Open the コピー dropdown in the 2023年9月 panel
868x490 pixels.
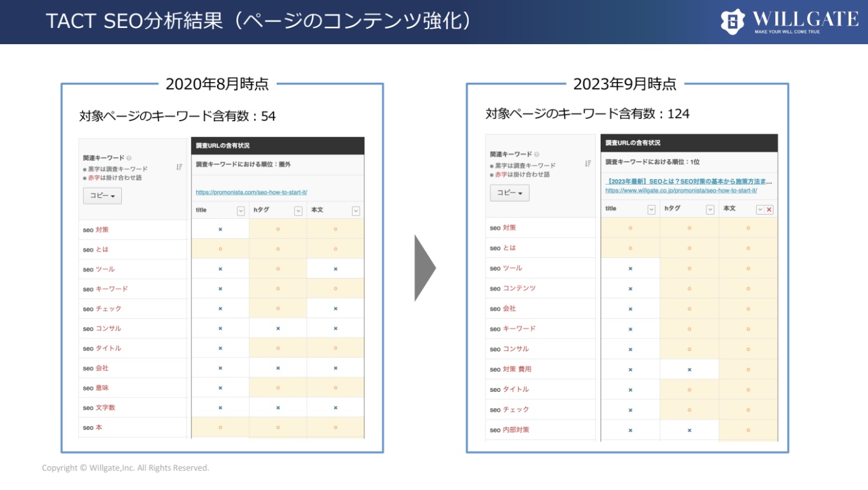[x=510, y=193]
